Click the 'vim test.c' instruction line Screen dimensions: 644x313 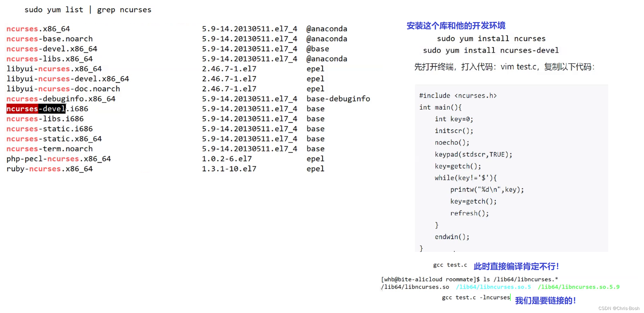pos(504,67)
